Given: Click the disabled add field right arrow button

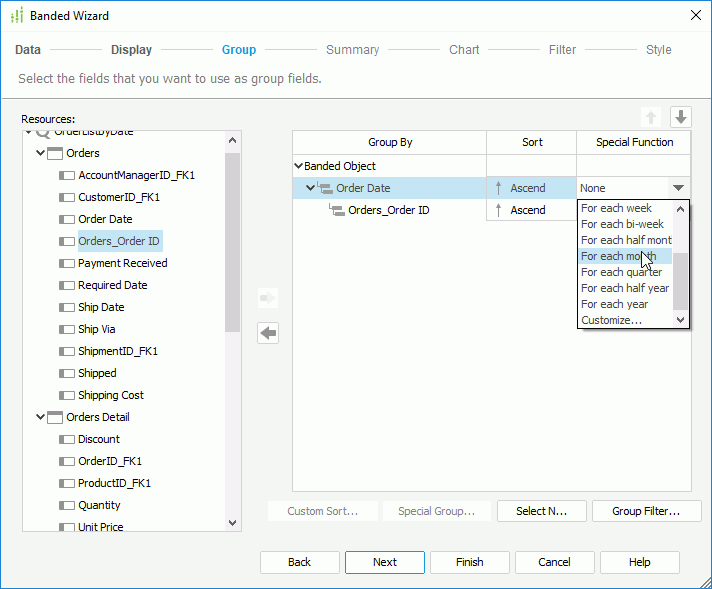Looking at the screenshot, I should 268,298.
